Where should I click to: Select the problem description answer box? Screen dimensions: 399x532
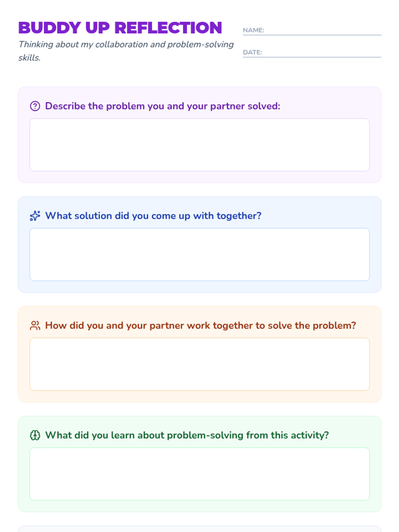click(199, 145)
